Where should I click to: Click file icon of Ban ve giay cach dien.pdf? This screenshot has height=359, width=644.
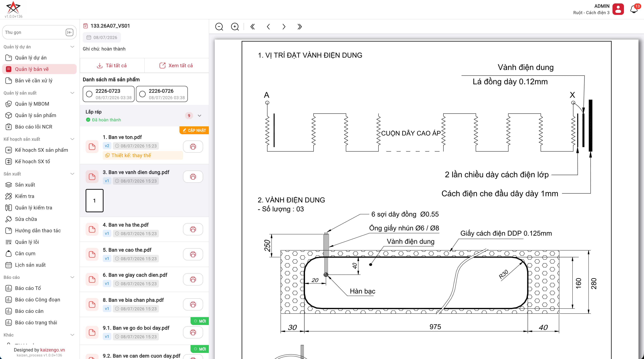click(92, 279)
